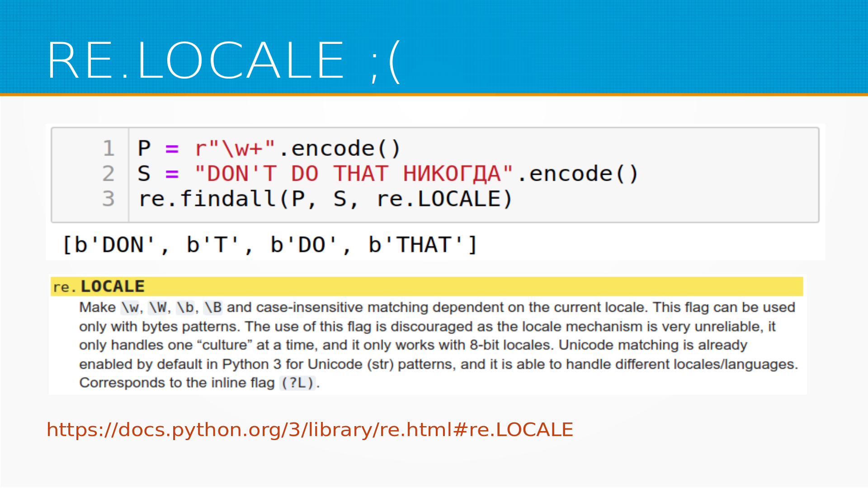Image resolution: width=868 pixels, height=488 pixels.
Task: Click the "DON'T DO THAT НИКОГДА" string literal
Action: coord(353,174)
